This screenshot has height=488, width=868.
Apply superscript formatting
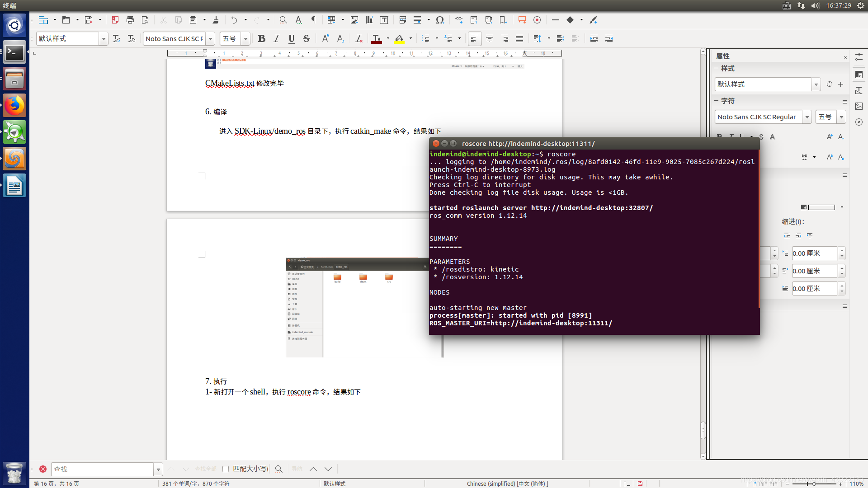[x=325, y=39]
